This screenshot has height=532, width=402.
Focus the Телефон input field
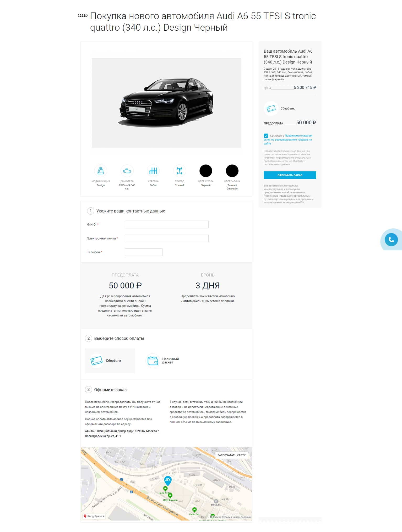(x=144, y=252)
